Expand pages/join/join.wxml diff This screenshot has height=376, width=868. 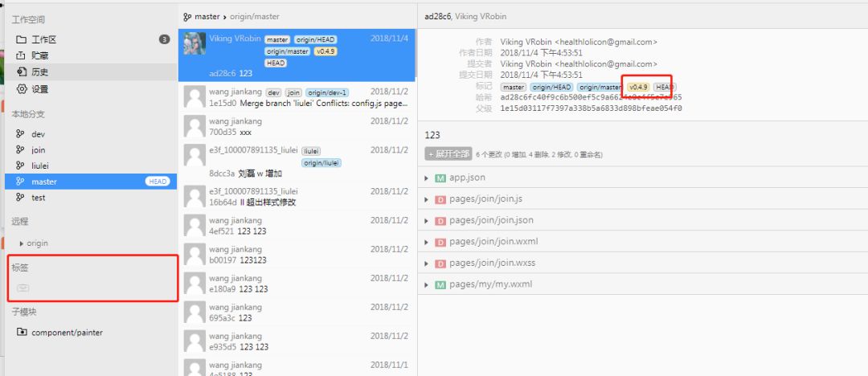tap(426, 242)
